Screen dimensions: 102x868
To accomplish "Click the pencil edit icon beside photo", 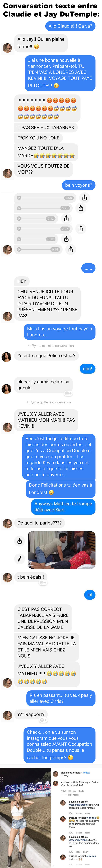I will pos(19,559).
